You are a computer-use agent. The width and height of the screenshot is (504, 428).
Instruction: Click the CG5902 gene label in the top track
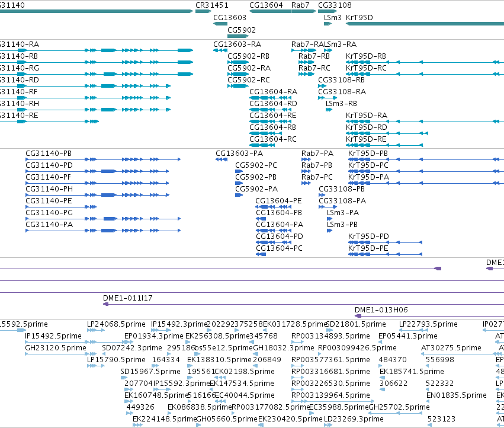point(242,30)
